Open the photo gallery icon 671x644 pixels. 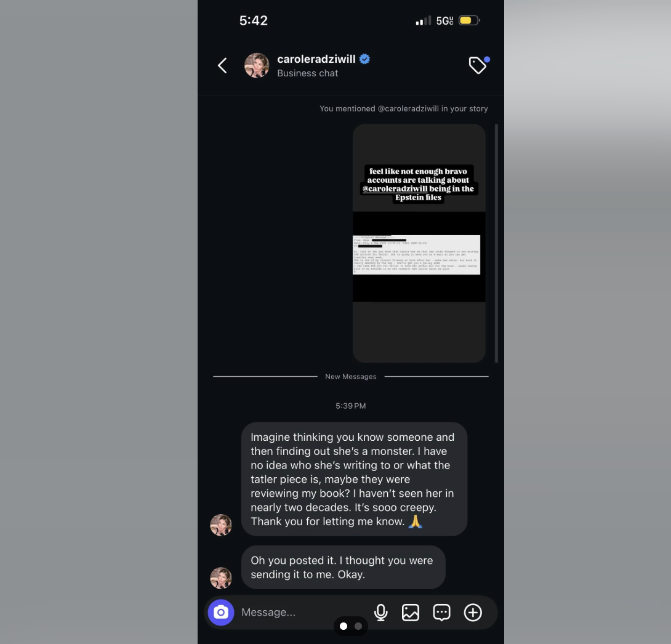[411, 613]
